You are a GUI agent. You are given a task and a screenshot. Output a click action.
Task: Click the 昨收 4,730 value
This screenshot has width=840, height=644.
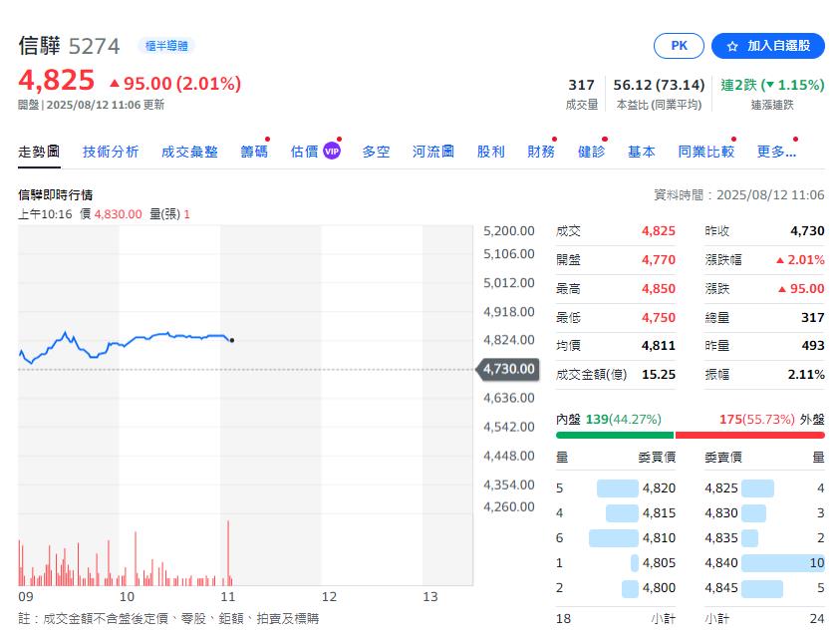[807, 231]
